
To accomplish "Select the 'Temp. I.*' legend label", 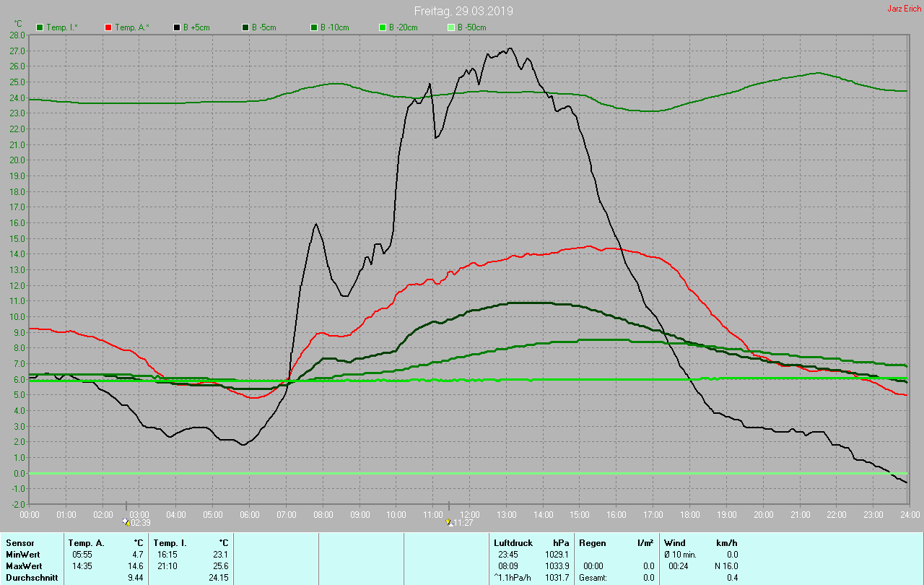I will tap(63, 27).
